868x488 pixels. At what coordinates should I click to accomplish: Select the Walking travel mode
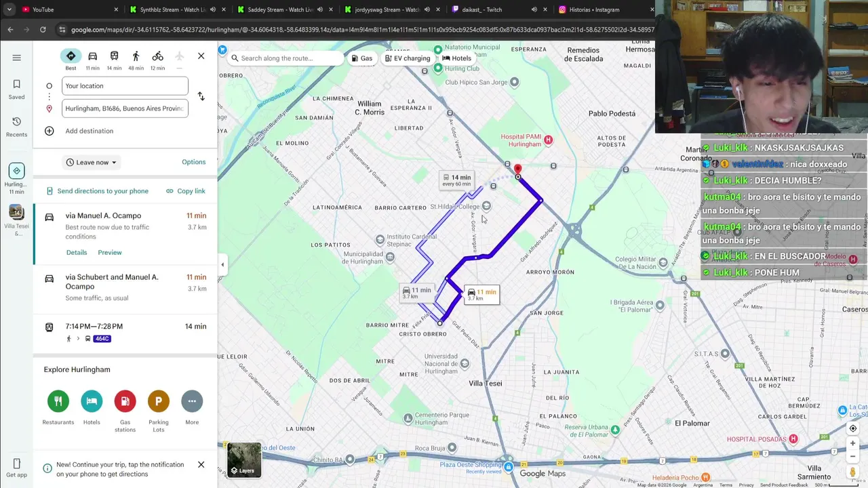[x=136, y=60]
